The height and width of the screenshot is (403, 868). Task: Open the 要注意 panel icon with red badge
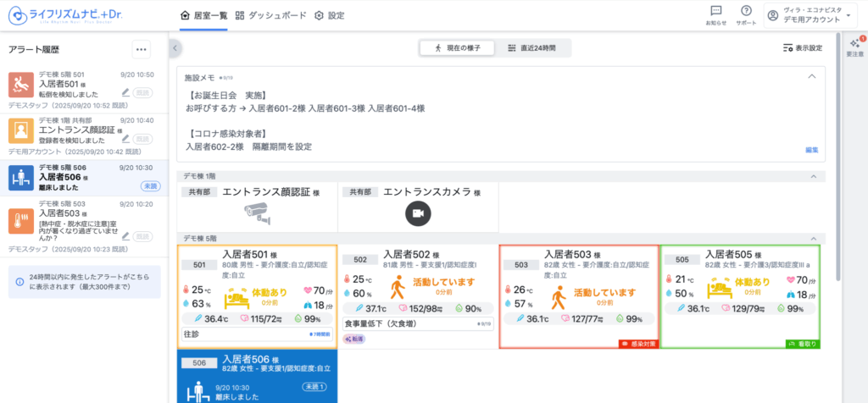tap(854, 44)
